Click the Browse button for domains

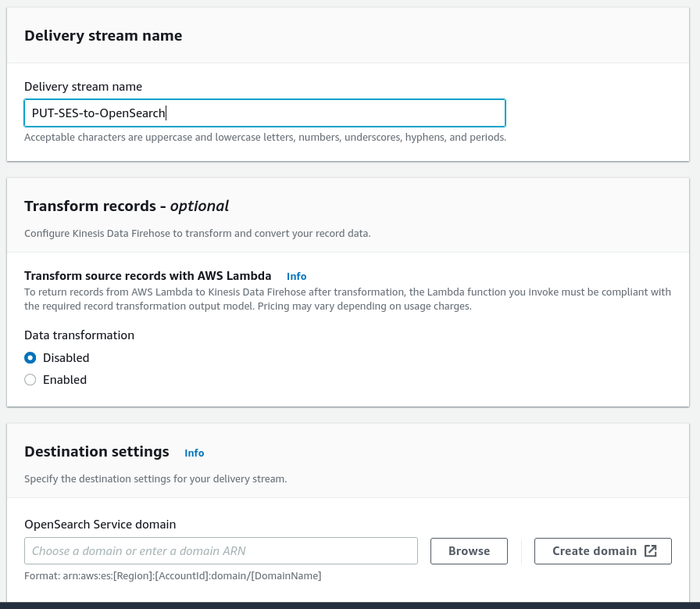469,551
